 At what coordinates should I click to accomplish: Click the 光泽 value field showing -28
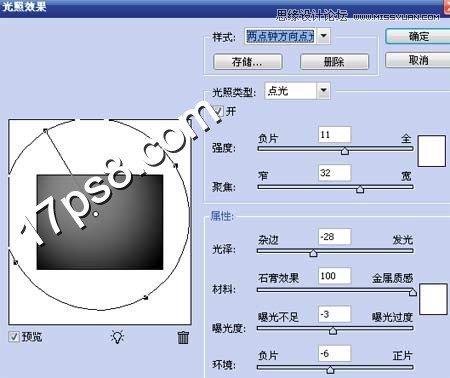[x=334, y=237]
